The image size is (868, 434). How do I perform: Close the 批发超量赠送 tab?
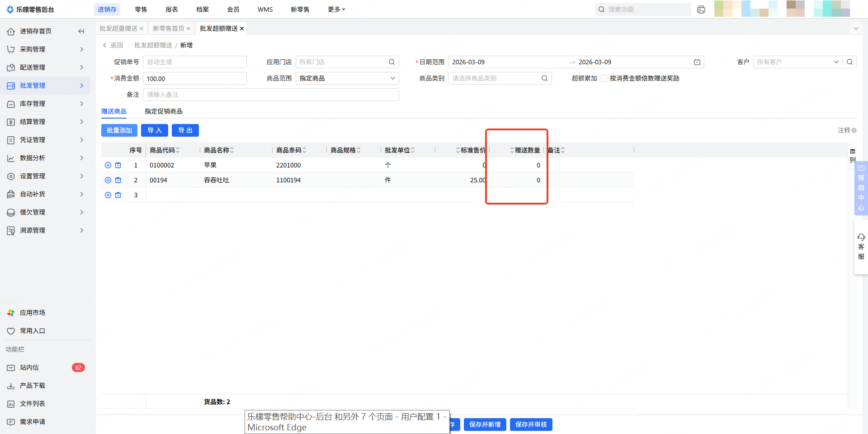(142, 29)
